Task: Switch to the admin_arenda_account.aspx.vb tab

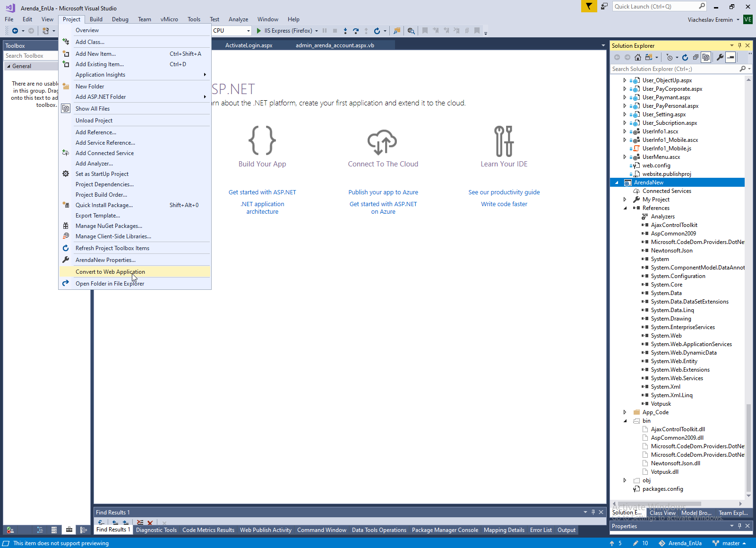Action: tap(335, 45)
